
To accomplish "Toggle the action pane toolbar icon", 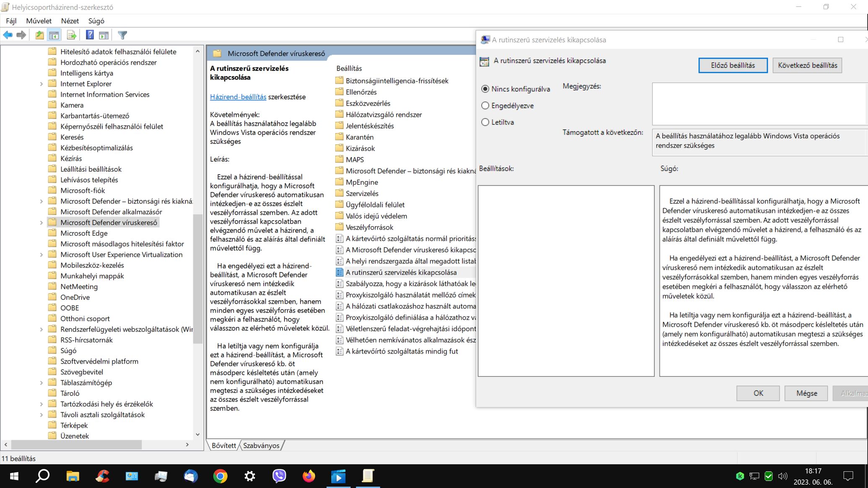I will (x=104, y=35).
